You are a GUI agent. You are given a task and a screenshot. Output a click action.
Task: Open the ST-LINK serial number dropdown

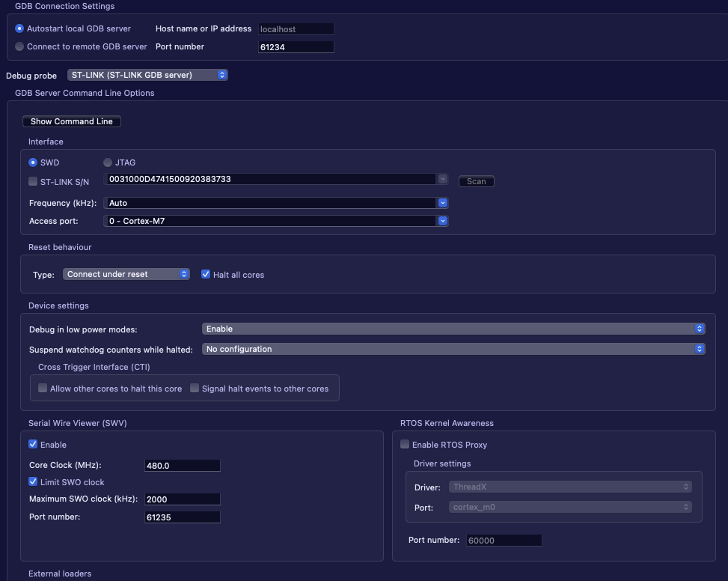[x=442, y=179]
